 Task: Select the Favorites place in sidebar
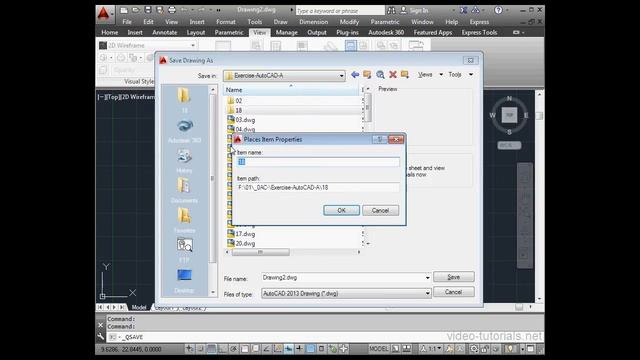(184, 220)
